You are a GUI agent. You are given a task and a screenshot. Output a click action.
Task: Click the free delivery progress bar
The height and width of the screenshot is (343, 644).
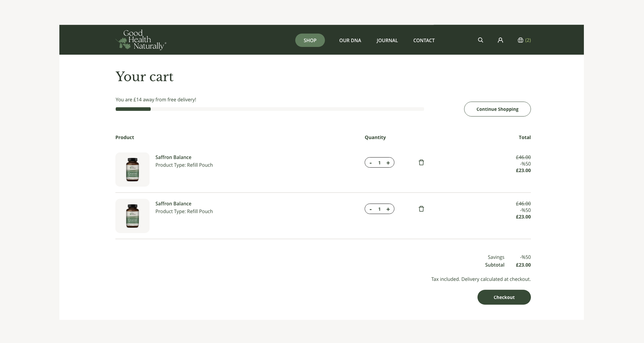coord(269,109)
